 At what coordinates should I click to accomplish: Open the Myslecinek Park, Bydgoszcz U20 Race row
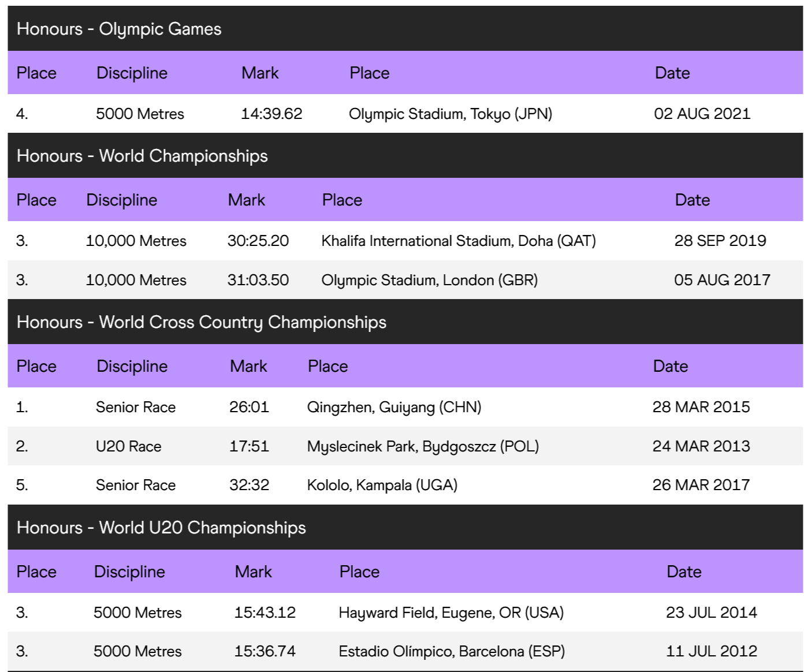[x=405, y=446]
